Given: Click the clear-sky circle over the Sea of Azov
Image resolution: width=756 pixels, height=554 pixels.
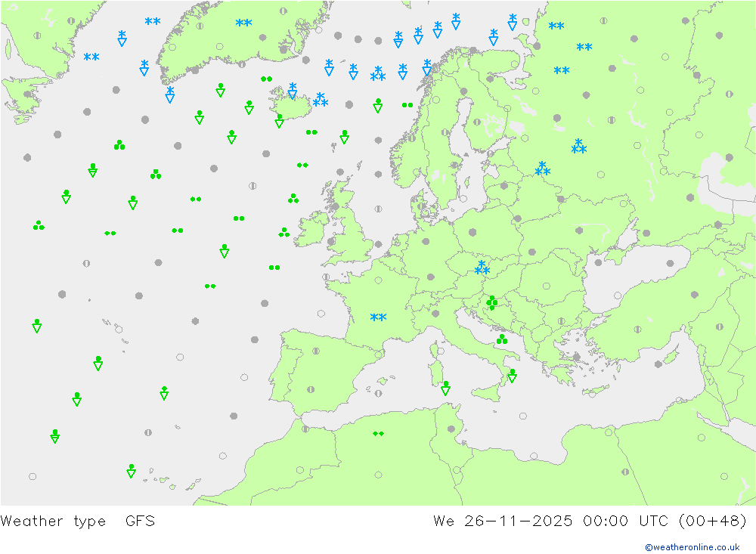Looking at the screenshot, I should [623, 204].
